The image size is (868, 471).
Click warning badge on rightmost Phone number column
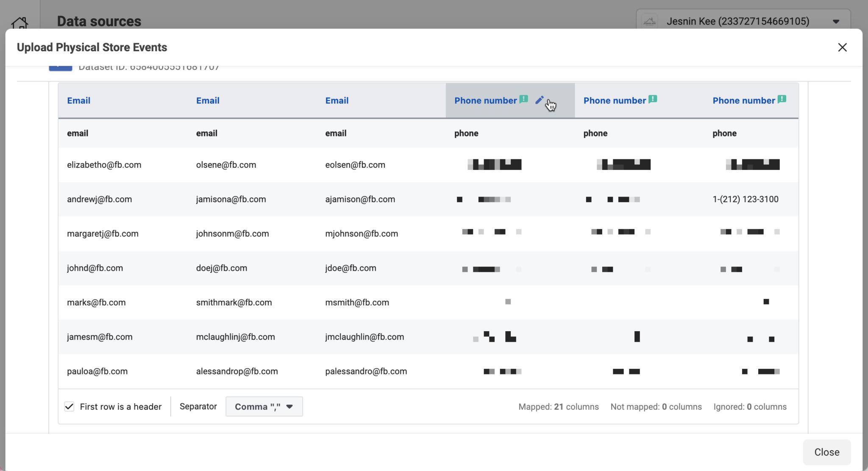[782, 99]
